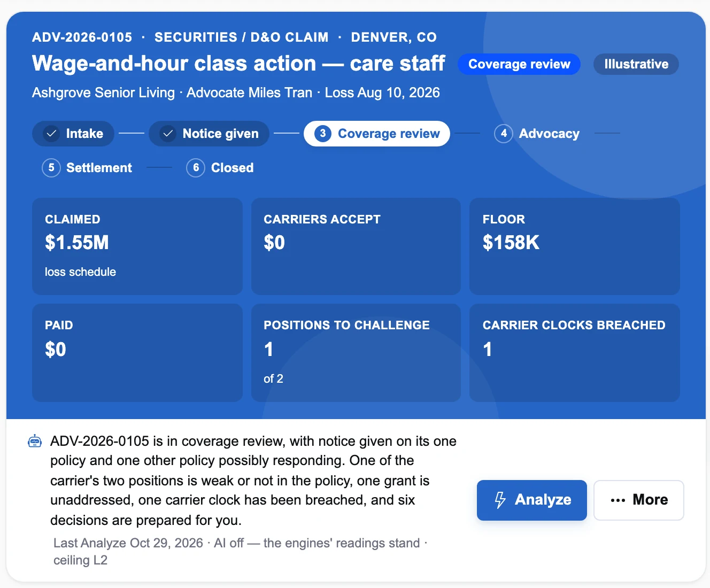Select the Floor $158K card

(575, 246)
